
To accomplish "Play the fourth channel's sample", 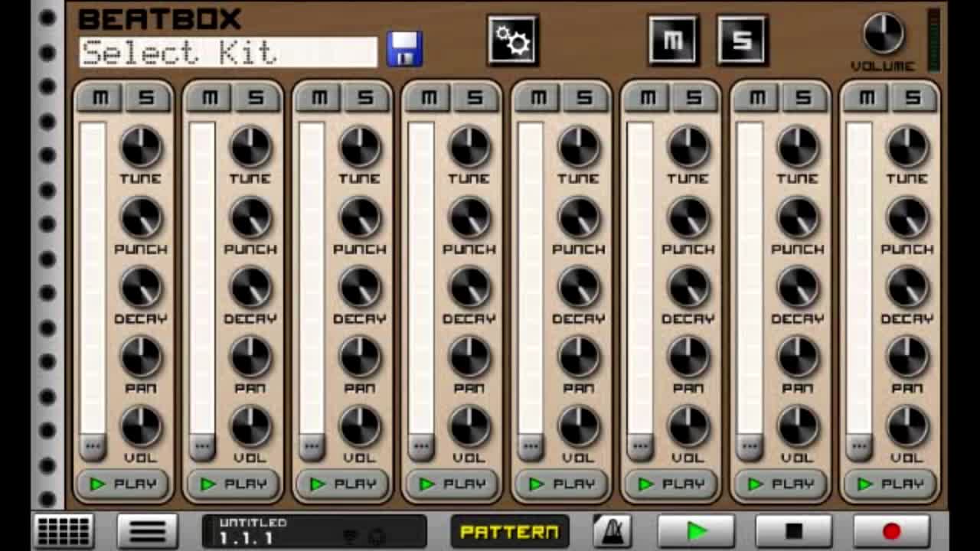I will (452, 484).
